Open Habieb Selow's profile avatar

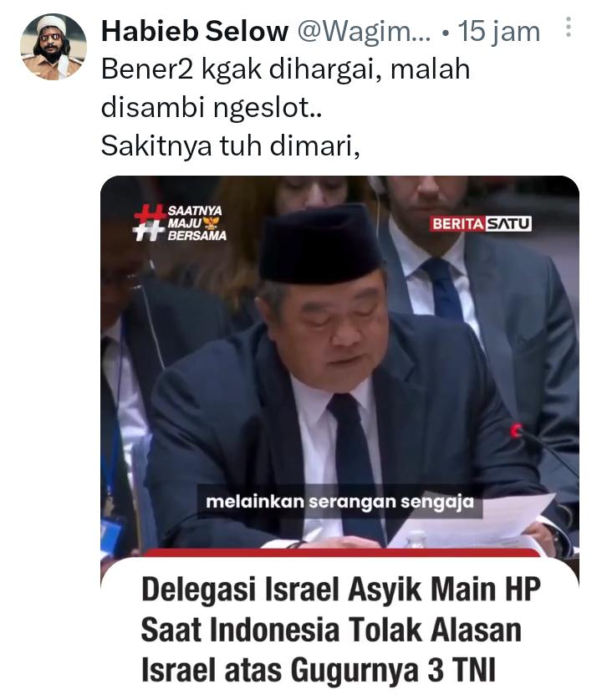54,47
